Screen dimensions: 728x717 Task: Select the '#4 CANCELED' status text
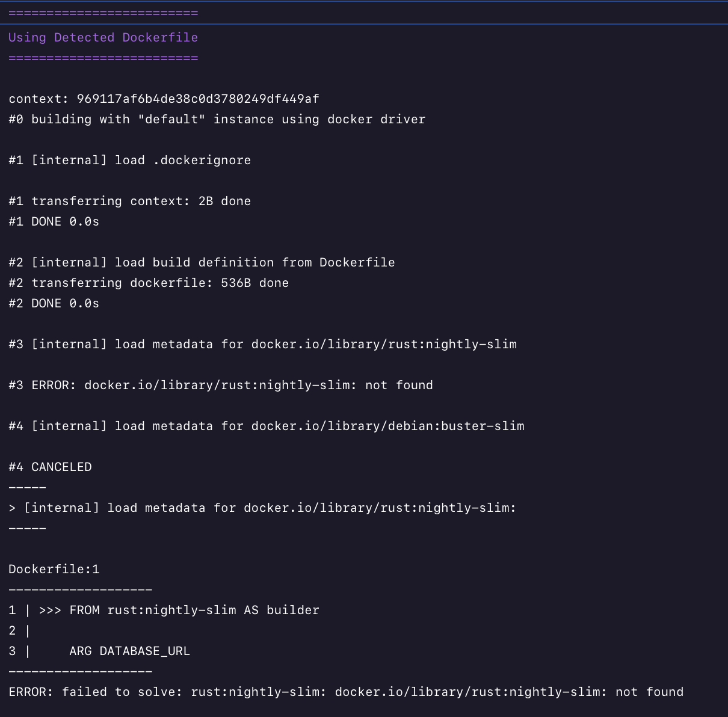[x=50, y=467]
